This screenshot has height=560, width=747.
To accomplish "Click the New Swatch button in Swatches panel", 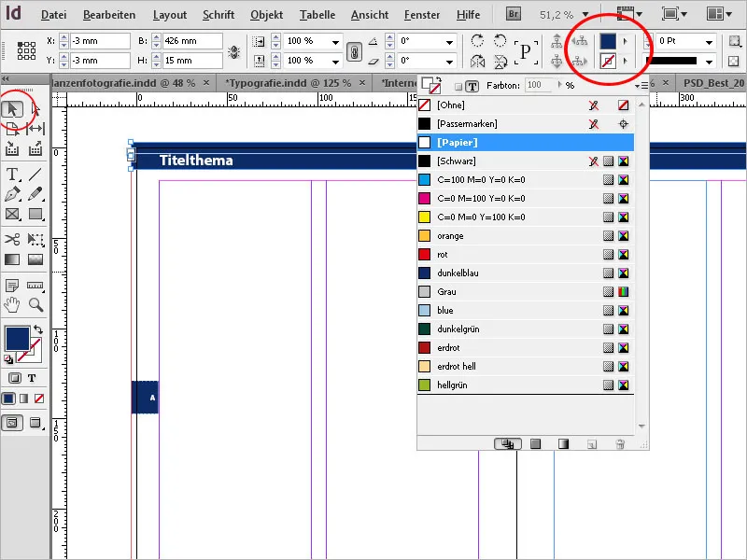I will (592, 444).
